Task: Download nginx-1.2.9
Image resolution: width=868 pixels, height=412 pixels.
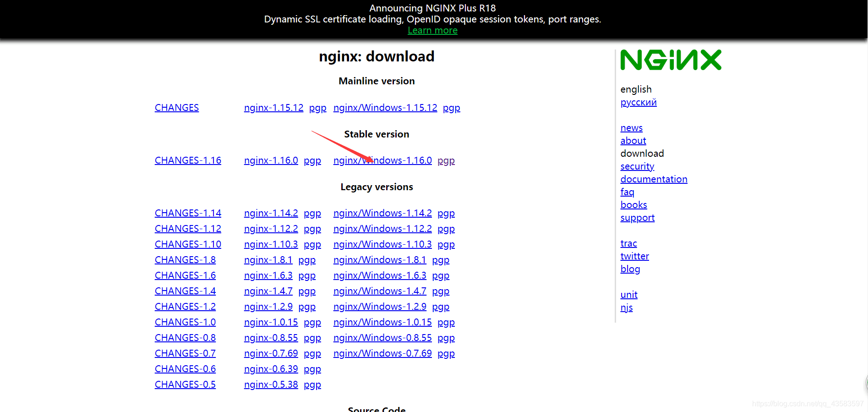Action: pos(268,307)
